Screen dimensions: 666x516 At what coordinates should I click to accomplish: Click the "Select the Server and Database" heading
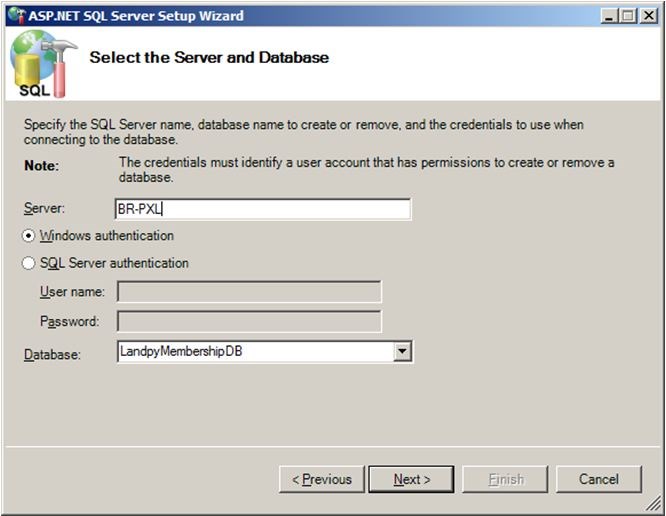[209, 57]
